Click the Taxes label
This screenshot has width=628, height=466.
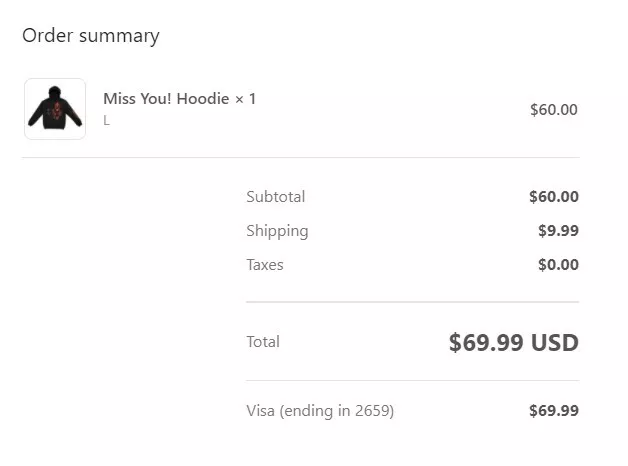click(x=265, y=265)
